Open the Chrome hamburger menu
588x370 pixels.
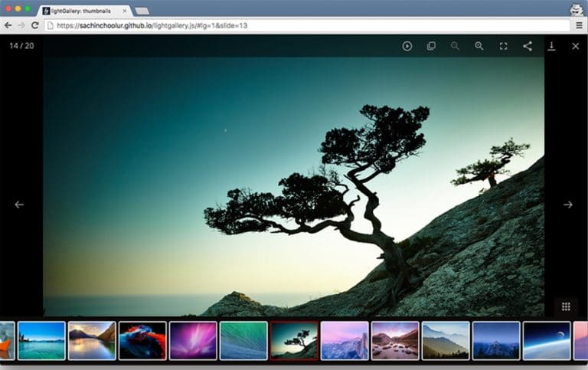579,25
